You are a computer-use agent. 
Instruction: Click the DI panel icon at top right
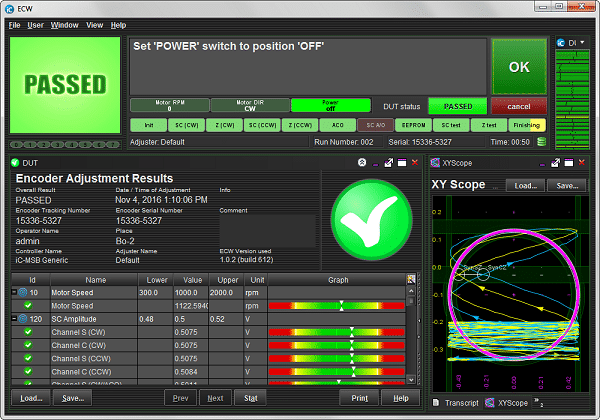(x=559, y=43)
